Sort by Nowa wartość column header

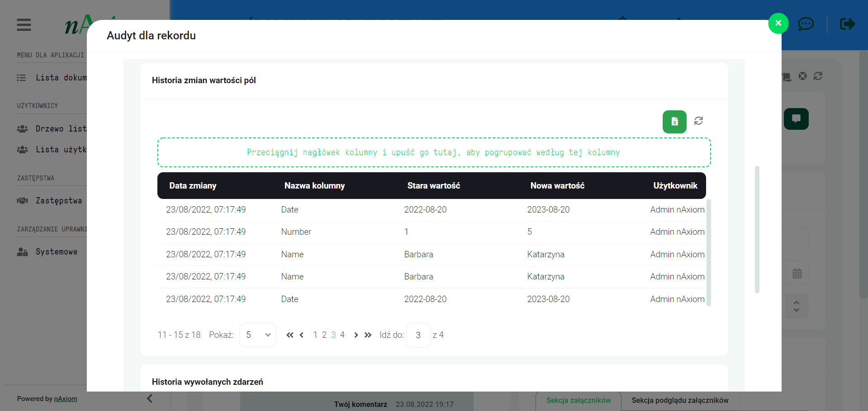click(557, 186)
